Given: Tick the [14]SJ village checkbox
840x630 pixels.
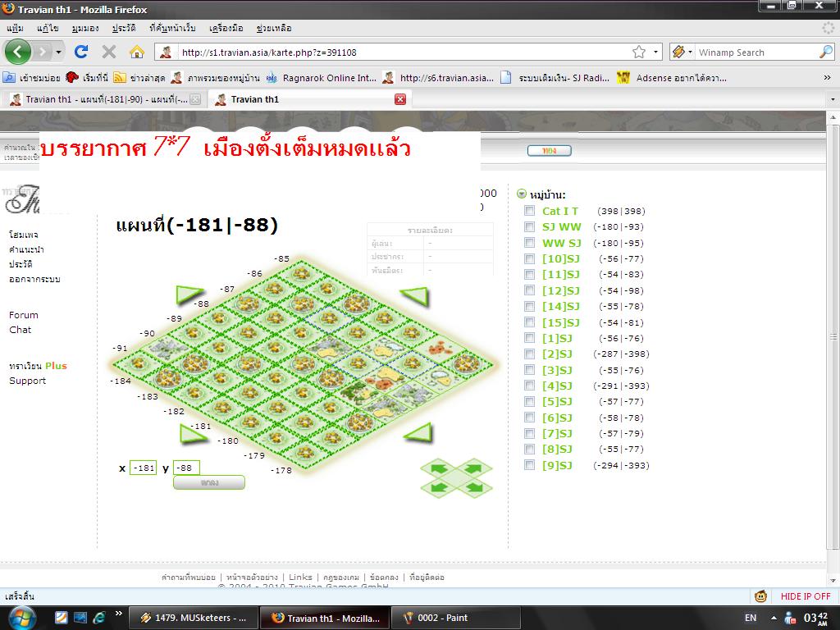Looking at the screenshot, I should tap(529, 306).
